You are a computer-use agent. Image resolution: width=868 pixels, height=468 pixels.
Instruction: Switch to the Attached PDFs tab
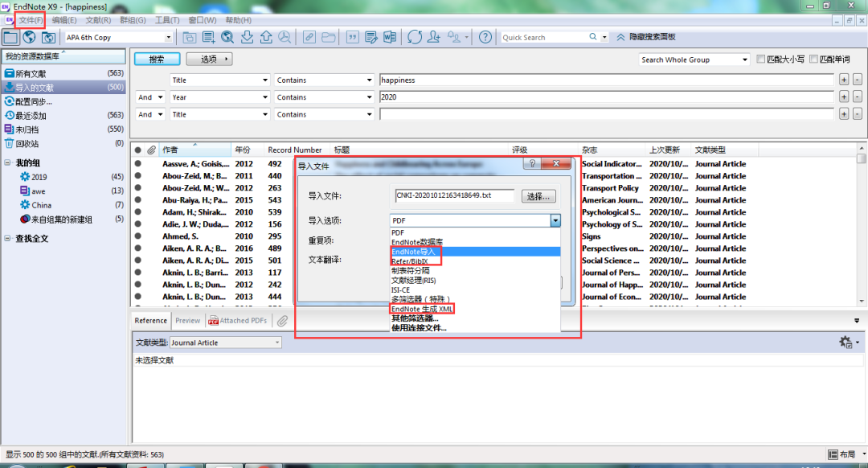(x=238, y=321)
